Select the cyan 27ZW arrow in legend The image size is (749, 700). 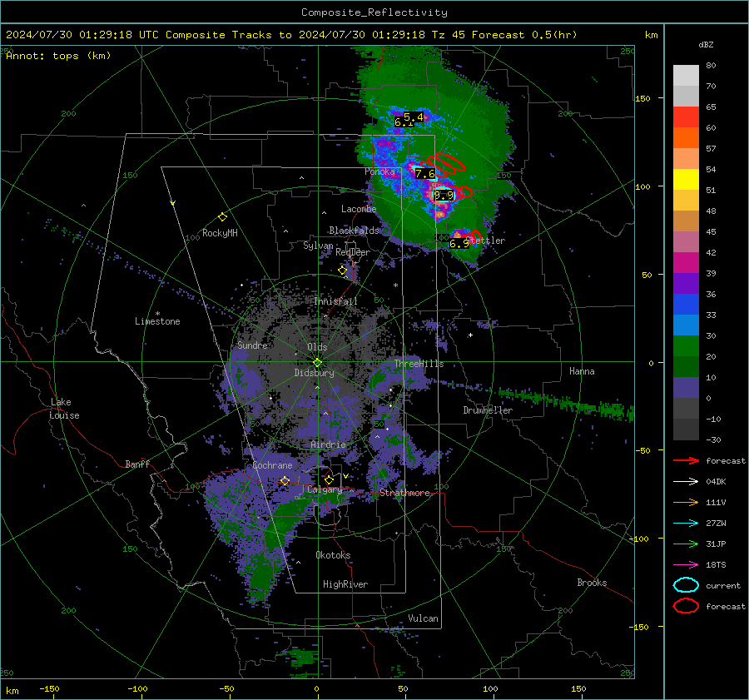point(686,524)
